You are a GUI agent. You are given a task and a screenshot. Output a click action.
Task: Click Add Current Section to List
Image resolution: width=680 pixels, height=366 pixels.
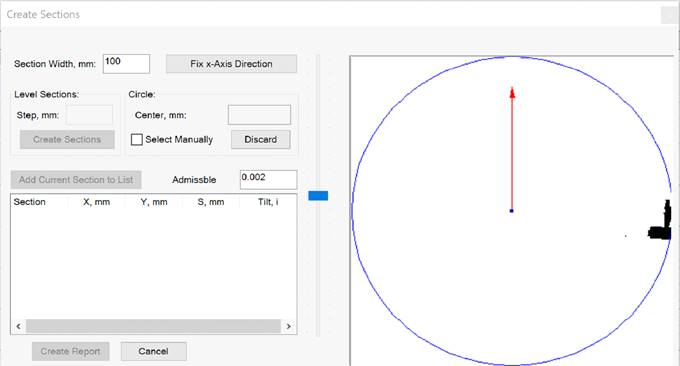click(x=76, y=180)
